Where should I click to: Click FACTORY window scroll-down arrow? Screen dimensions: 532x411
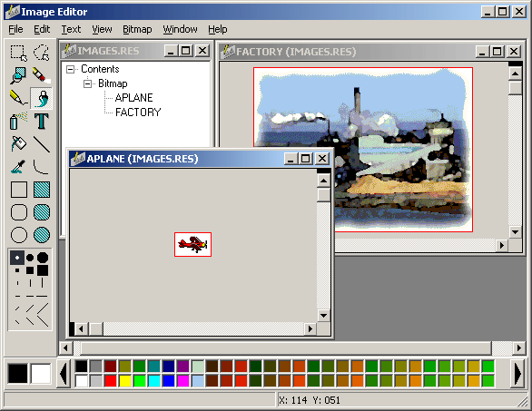tap(515, 232)
